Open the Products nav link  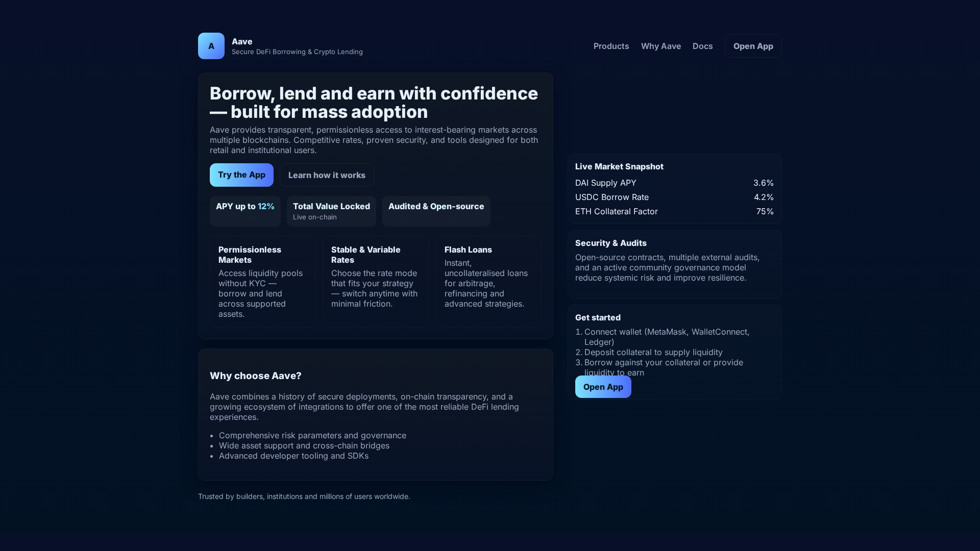pyautogui.click(x=611, y=46)
